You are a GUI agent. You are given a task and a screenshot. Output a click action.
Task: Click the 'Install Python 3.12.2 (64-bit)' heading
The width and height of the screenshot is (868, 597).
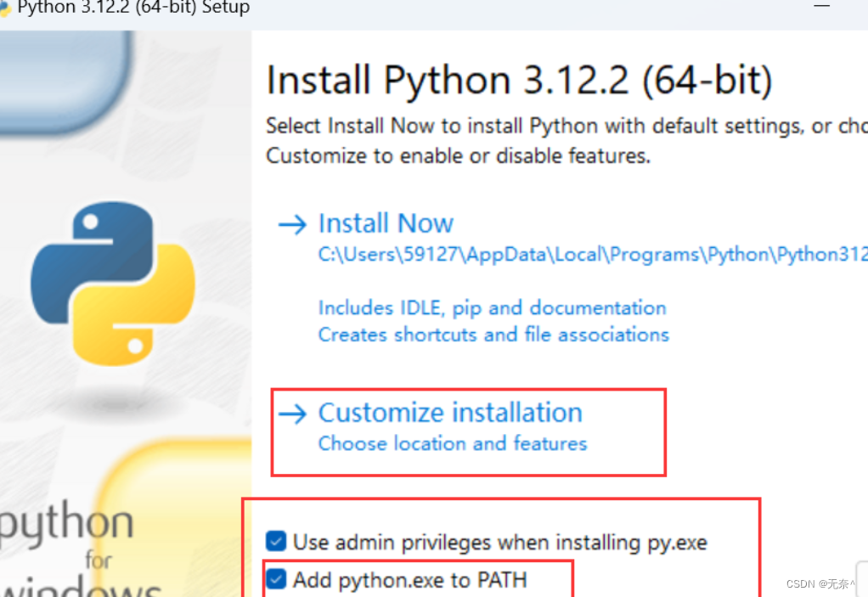tap(519, 81)
